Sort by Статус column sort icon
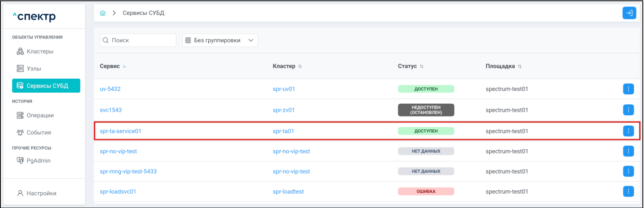Viewport: 644px width, 208px height. click(421, 67)
